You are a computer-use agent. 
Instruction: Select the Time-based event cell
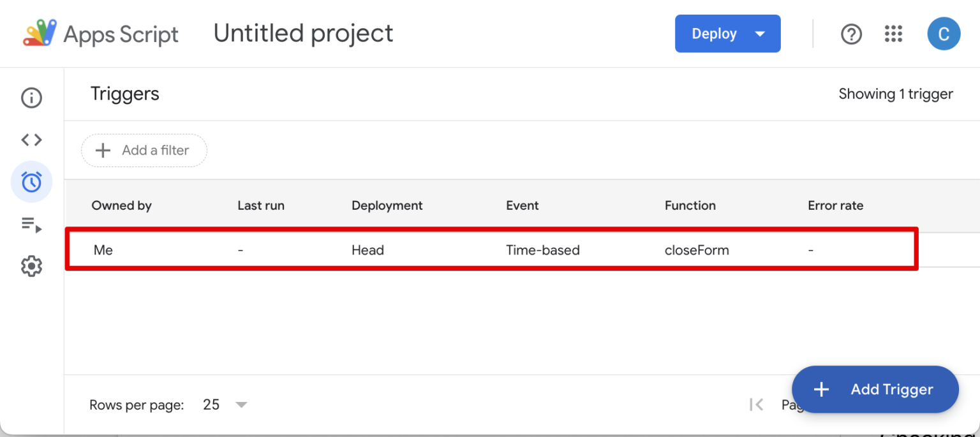tap(543, 249)
